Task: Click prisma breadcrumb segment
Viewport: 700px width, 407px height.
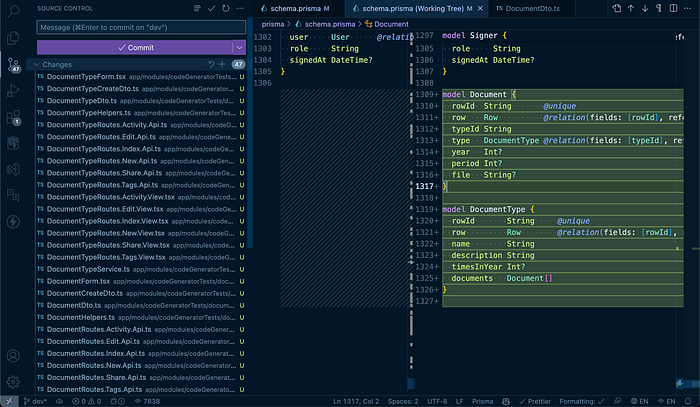Action: tap(272, 24)
